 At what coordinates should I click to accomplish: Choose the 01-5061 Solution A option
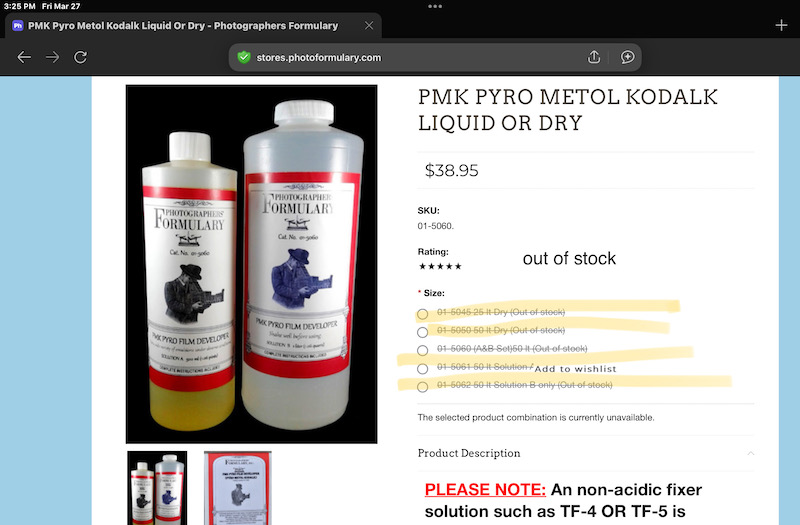tap(422, 369)
